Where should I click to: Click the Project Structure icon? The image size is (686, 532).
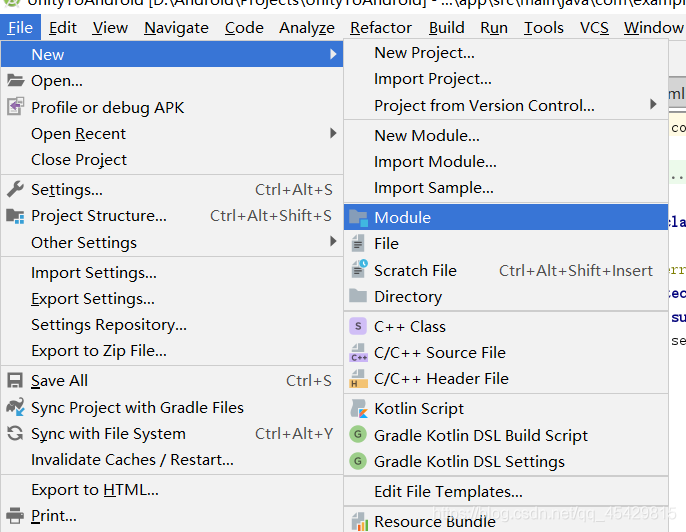tap(15, 215)
